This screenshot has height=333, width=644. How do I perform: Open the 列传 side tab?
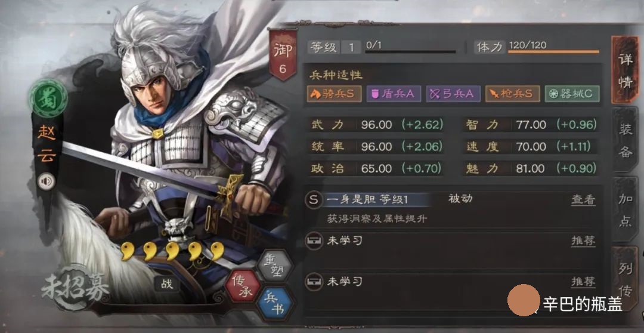coord(625,279)
